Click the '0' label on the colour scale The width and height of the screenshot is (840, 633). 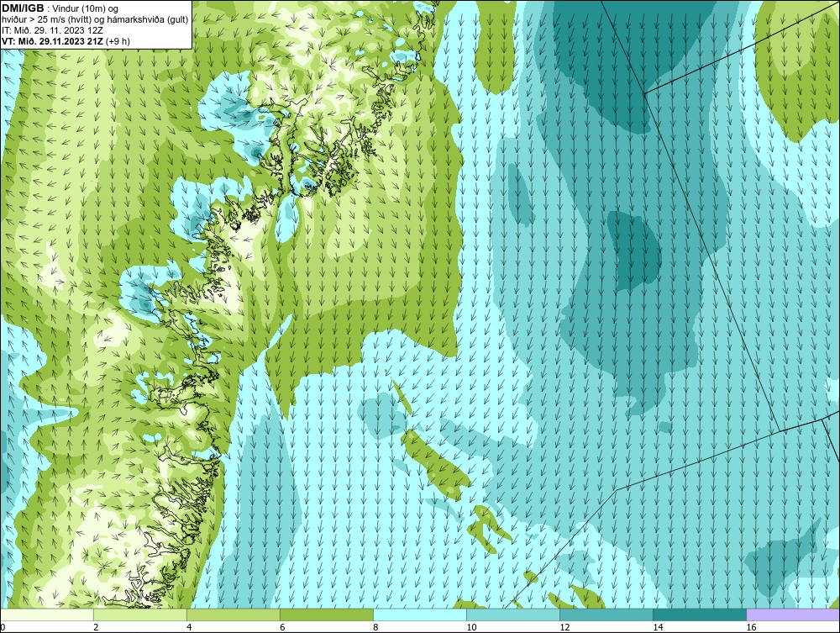tap(3, 627)
